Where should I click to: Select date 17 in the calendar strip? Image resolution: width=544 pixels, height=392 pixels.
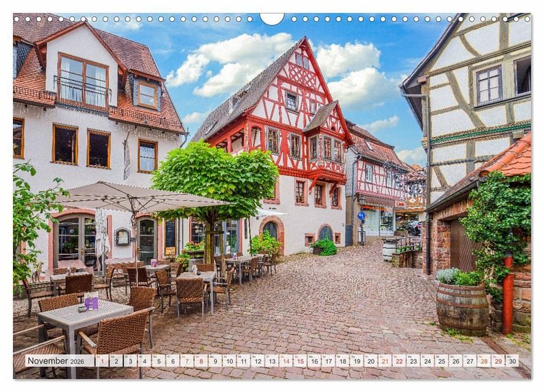click(328, 361)
